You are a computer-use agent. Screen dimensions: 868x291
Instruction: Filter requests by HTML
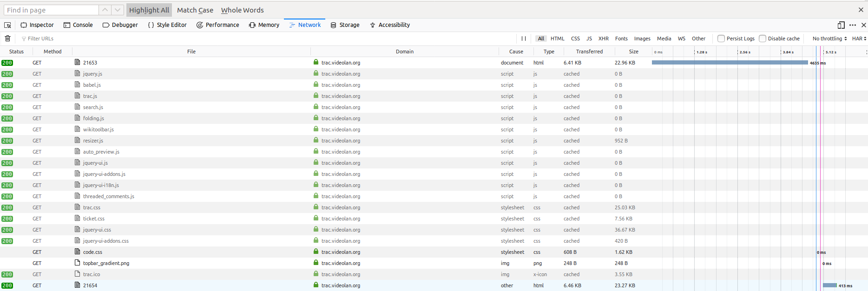click(x=558, y=39)
